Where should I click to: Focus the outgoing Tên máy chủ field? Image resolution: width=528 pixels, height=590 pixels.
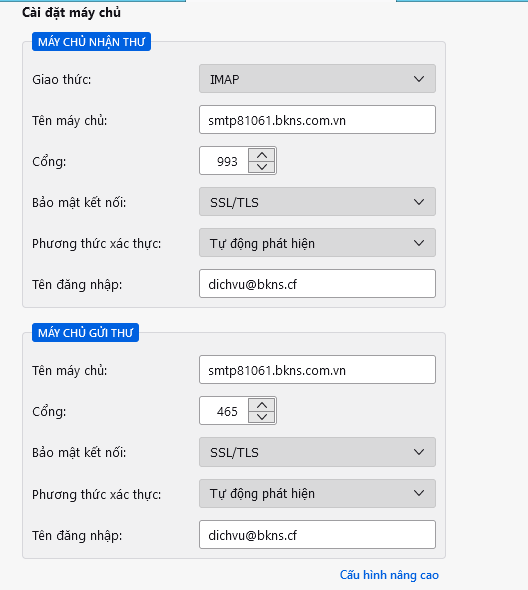[x=317, y=370]
